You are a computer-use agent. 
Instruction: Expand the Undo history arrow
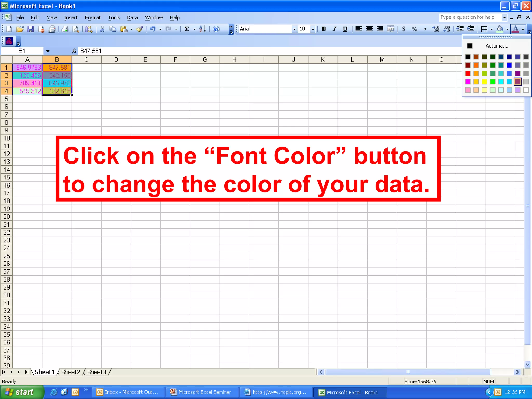coord(160,29)
